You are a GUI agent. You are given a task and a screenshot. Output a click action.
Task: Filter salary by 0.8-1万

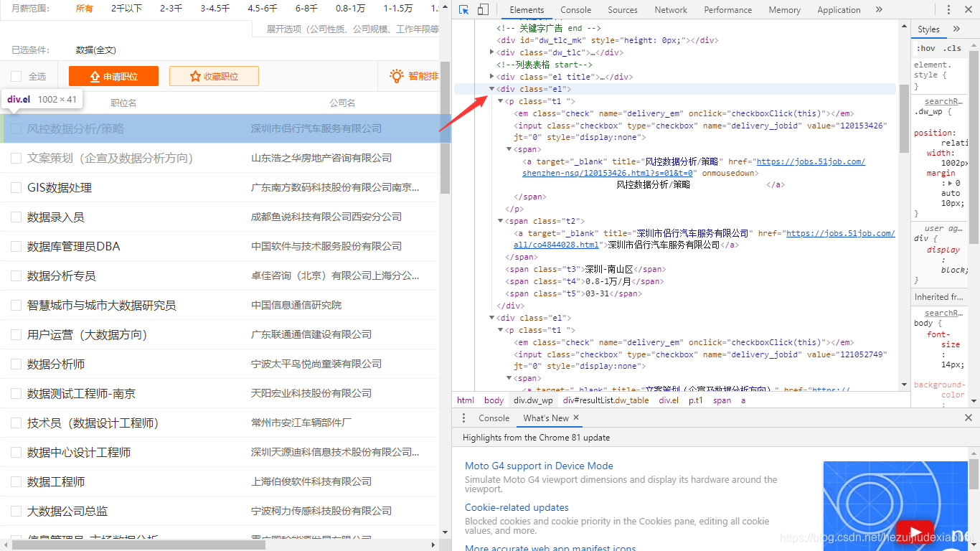coord(350,9)
